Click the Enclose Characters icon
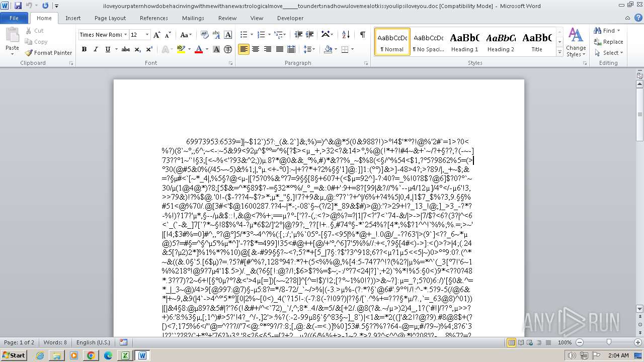644x362 pixels. [228, 49]
